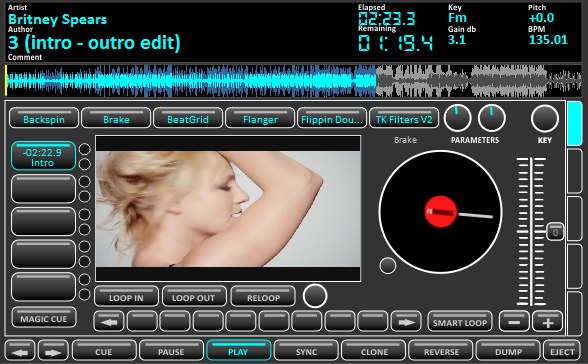The image size is (588, 364).
Task: Click the KEY knob
Action: [x=544, y=119]
